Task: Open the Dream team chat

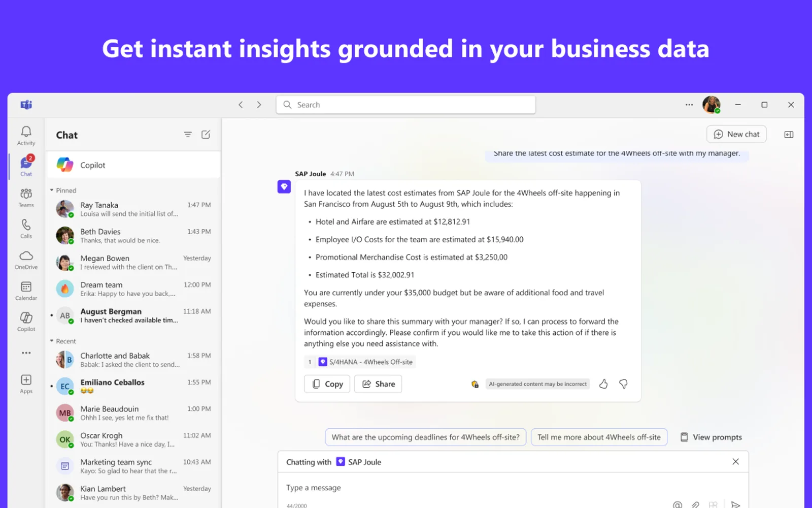Action: click(134, 289)
